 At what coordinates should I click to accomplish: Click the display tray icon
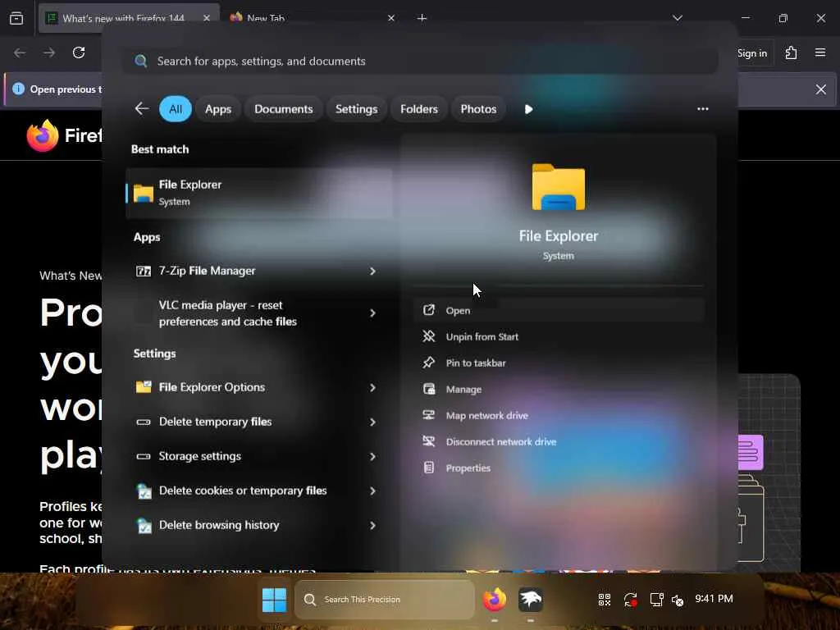[x=656, y=600]
